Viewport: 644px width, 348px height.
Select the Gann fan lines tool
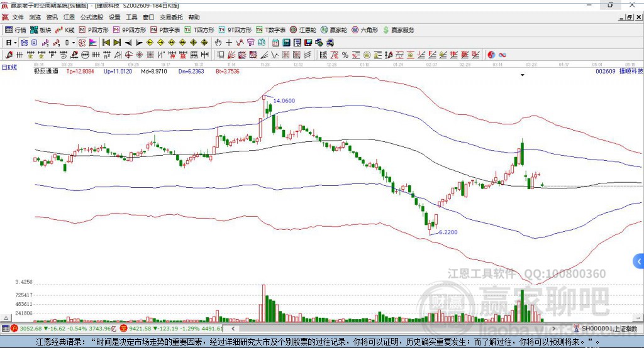point(231,55)
